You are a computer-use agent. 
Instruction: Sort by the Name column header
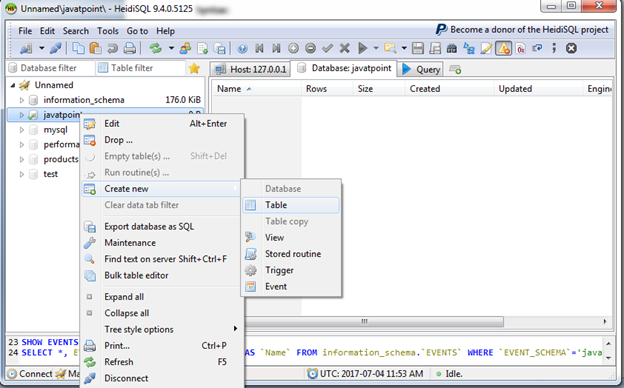256,89
